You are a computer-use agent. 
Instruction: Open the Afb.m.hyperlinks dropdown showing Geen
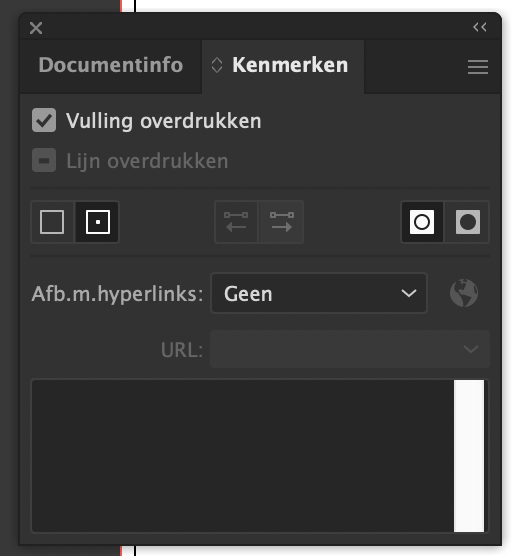pos(319,293)
